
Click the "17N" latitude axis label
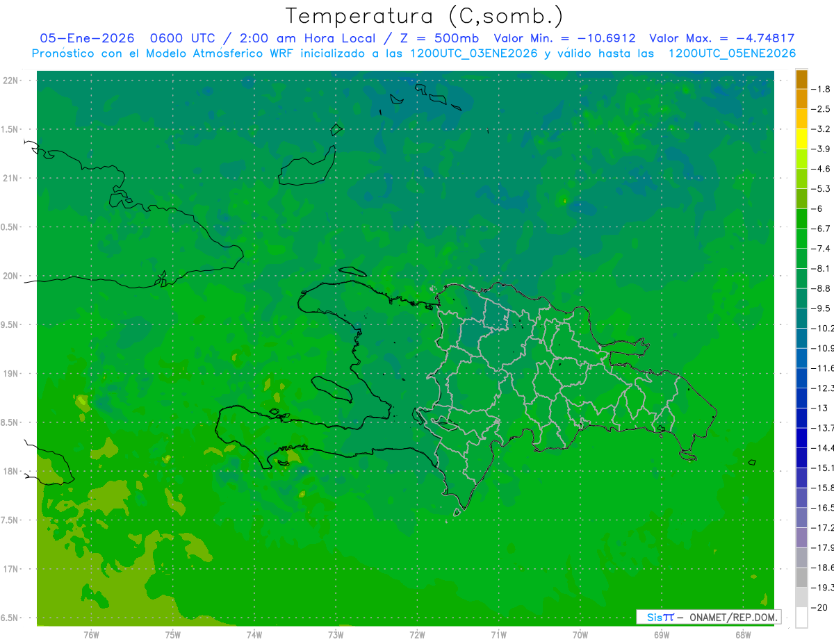point(11,569)
